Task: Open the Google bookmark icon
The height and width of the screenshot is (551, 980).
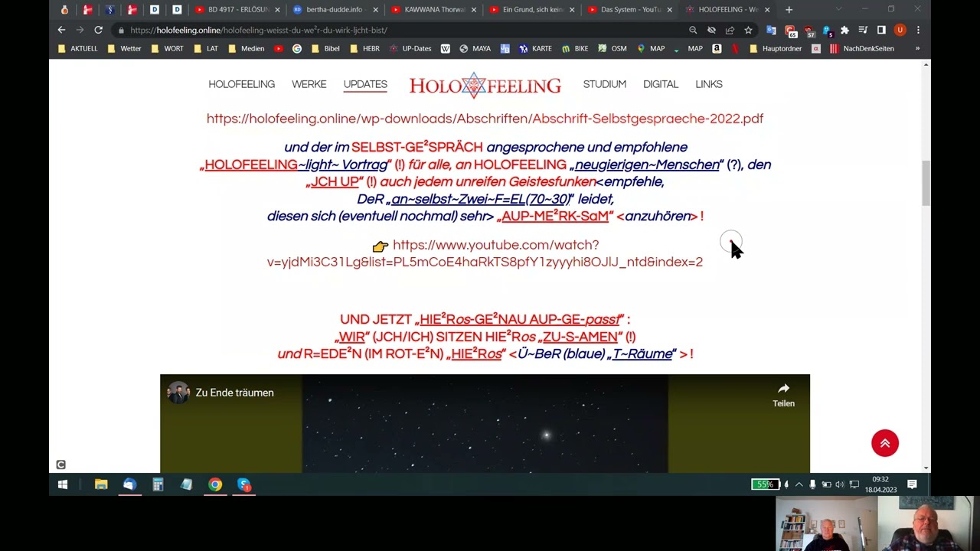Action: tap(297, 48)
